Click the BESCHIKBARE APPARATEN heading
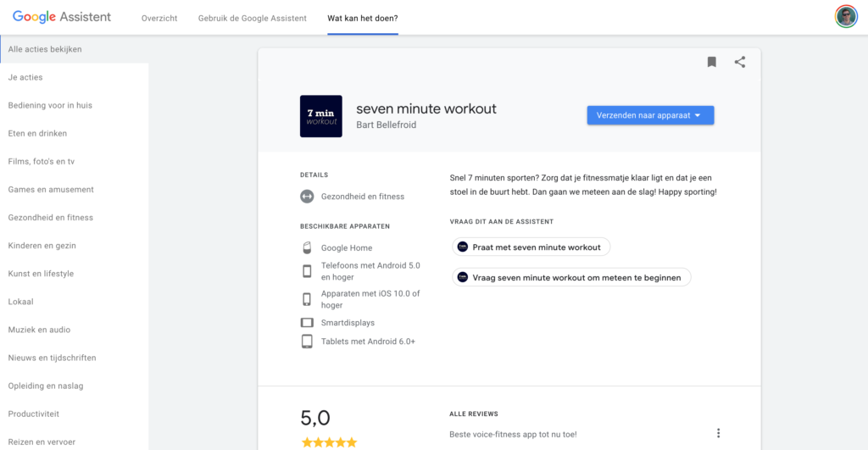The height and width of the screenshot is (450, 868). click(x=345, y=226)
